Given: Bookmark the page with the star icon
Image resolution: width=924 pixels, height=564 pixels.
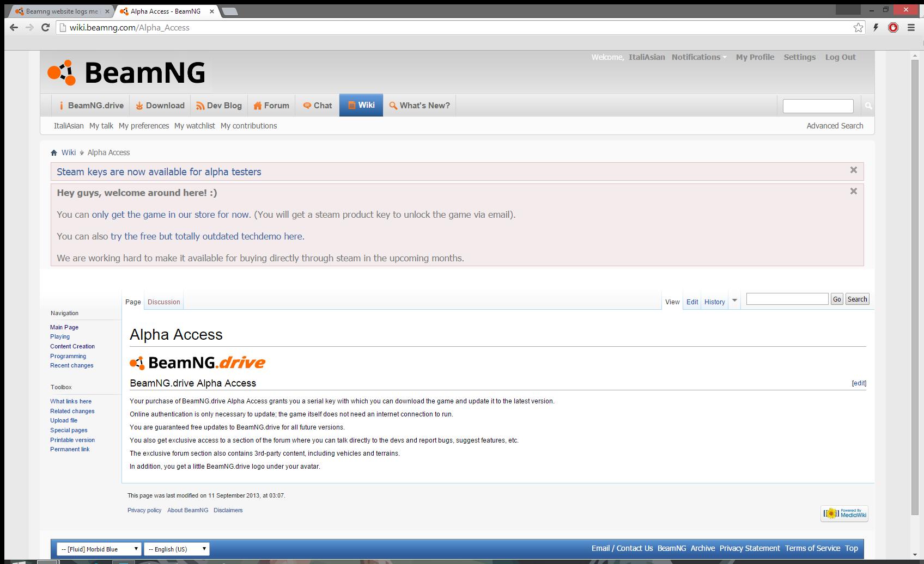Looking at the screenshot, I should [858, 27].
